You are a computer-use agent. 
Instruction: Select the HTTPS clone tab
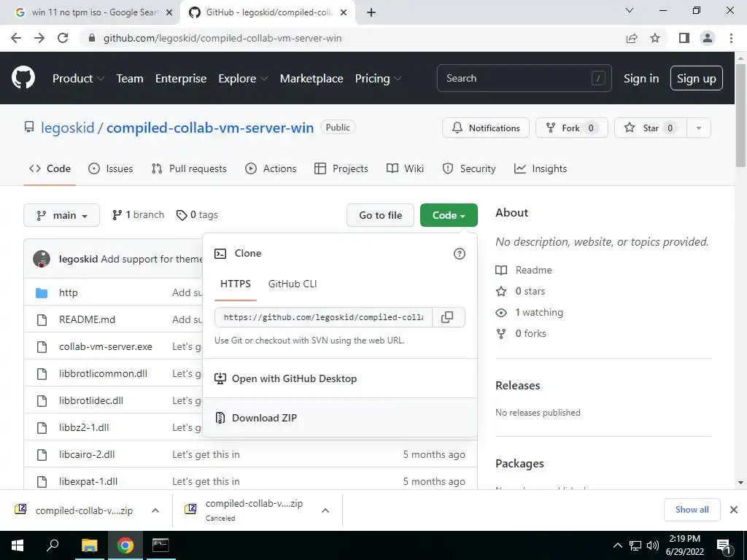(236, 284)
